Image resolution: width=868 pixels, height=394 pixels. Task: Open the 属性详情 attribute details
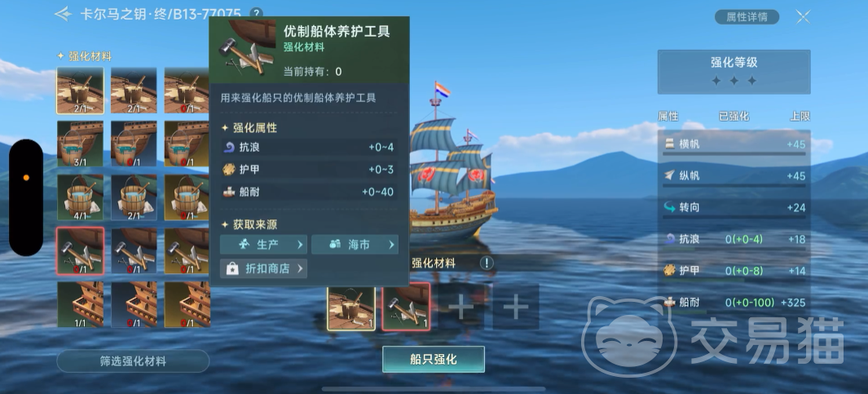point(747,16)
